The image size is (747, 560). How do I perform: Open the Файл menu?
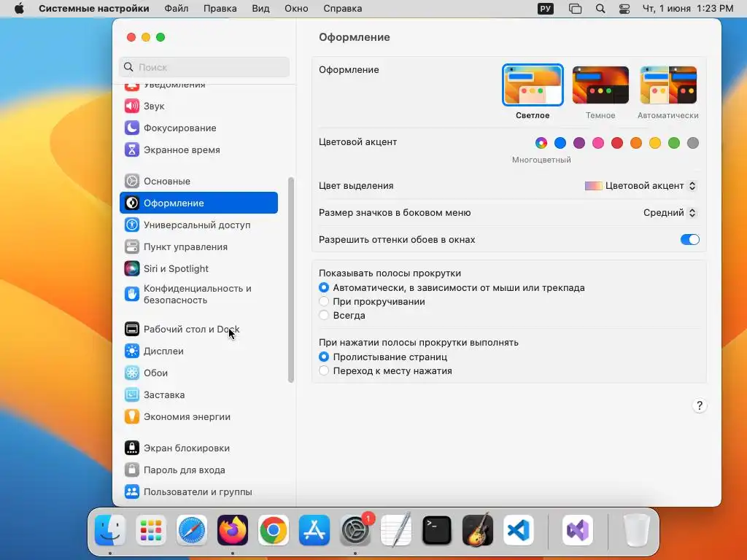[177, 9]
